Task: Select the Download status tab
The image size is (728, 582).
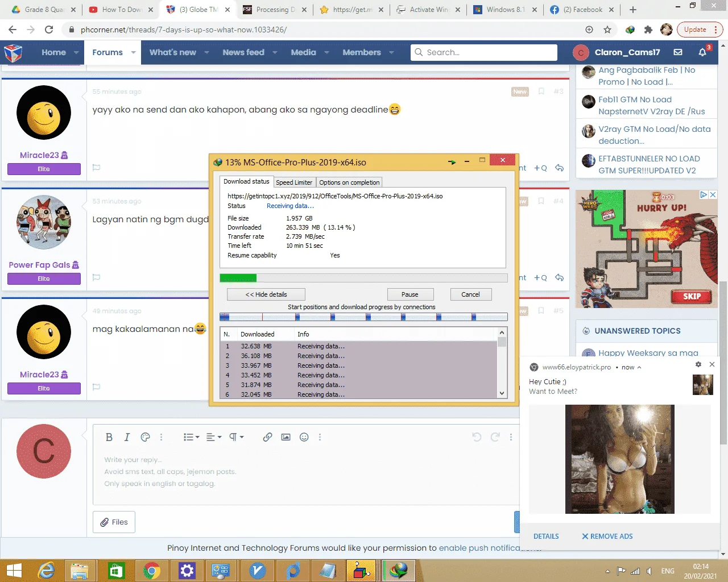Action: click(246, 181)
